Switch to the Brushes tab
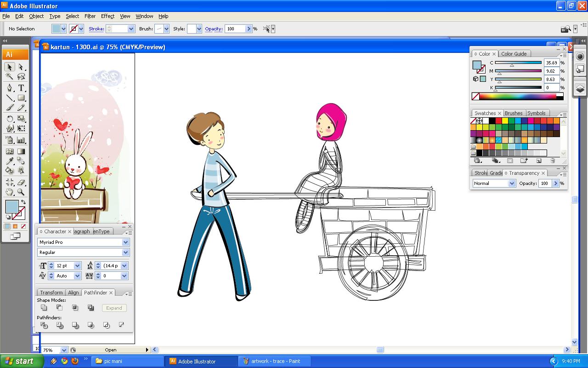 [513, 113]
